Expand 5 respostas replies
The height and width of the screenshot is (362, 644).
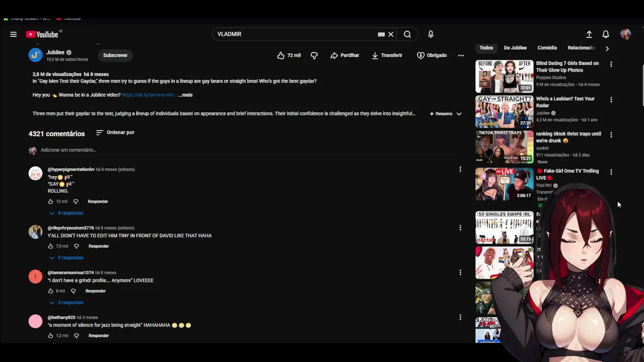pyautogui.click(x=66, y=303)
